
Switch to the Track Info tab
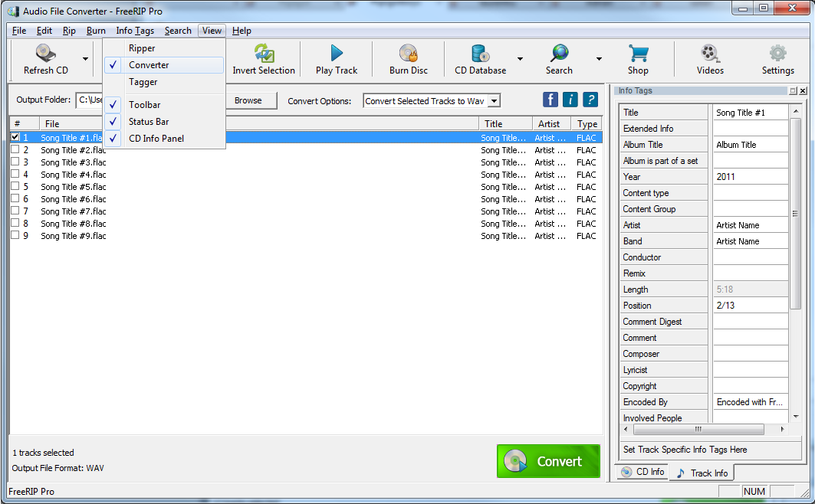[x=702, y=473]
